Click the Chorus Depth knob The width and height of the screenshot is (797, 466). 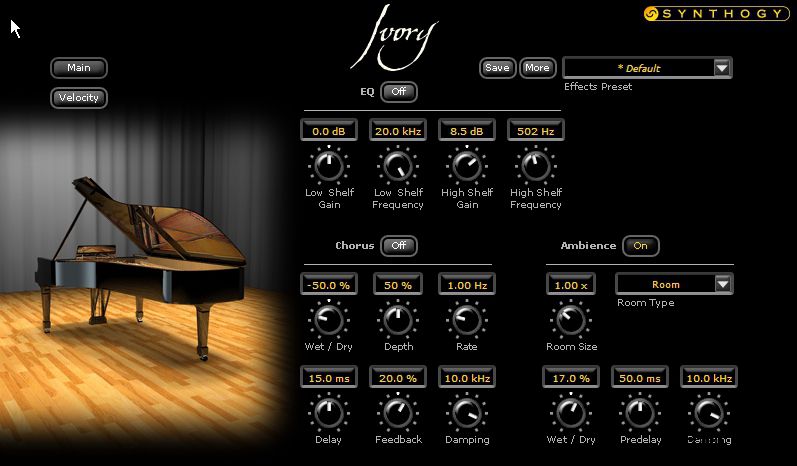coord(398,320)
